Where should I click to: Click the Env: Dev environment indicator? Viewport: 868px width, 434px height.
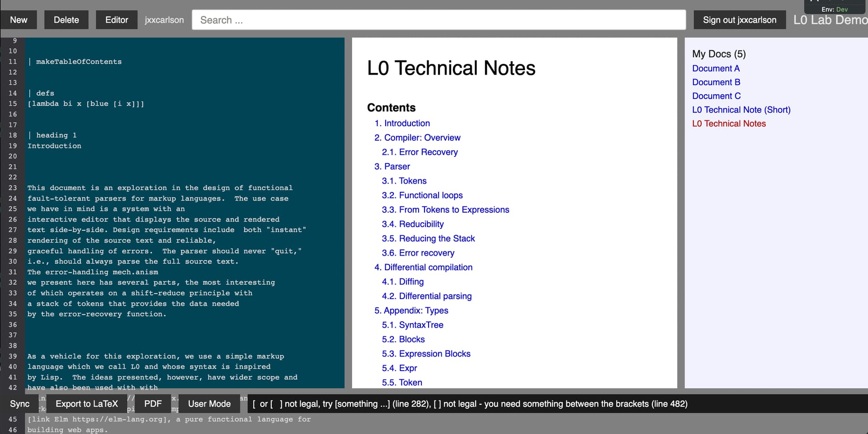tap(834, 9)
